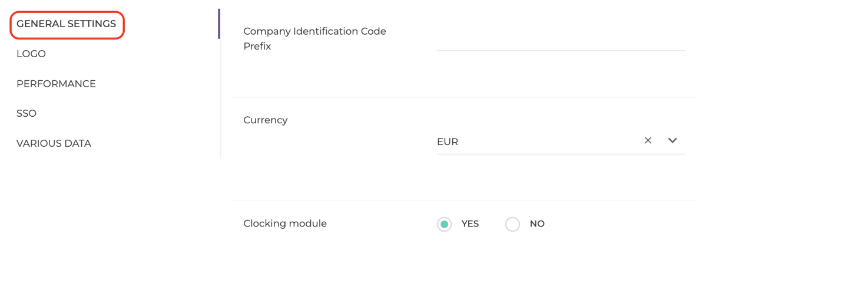The height and width of the screenshot is (286, 868).
Task: Open the SSO settings section
Action: [x=26, y=113]
